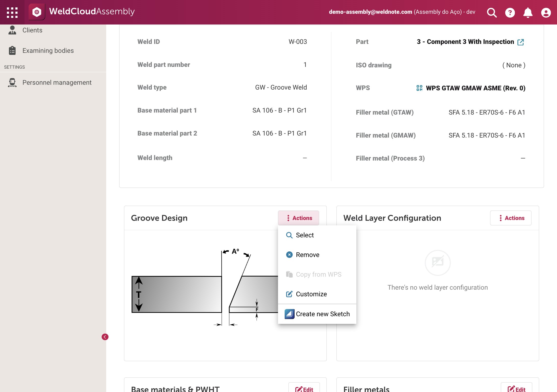Click the WeldCloud Assembly logo icon

point(37,12)
